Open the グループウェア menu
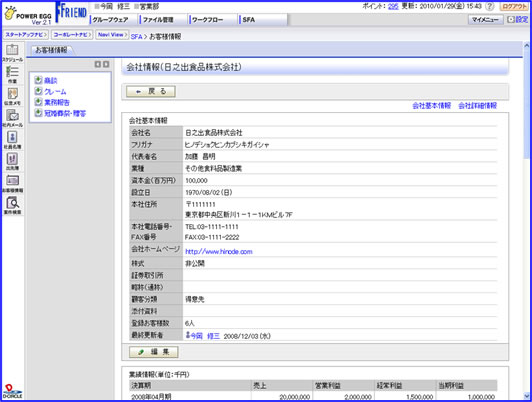This screenshot has height=402, width=532. tap(114, 20)
